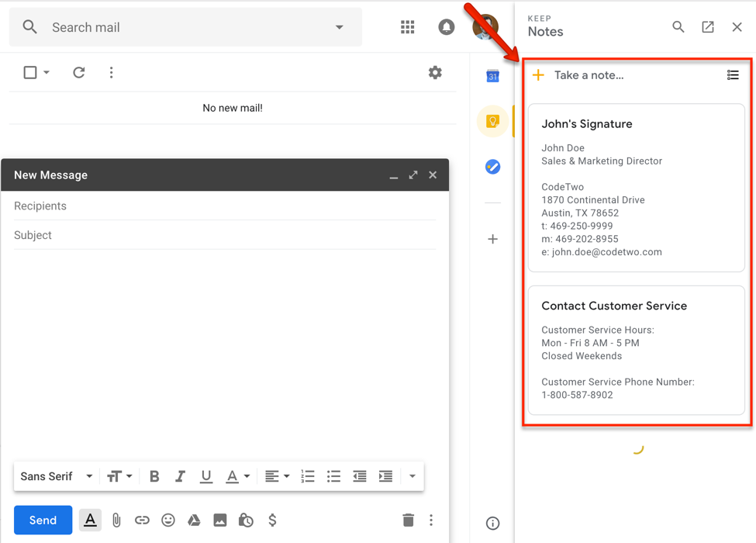Screen dimensions: 756x543
Task: Open the John's Signature note
Action: (636, 188)
